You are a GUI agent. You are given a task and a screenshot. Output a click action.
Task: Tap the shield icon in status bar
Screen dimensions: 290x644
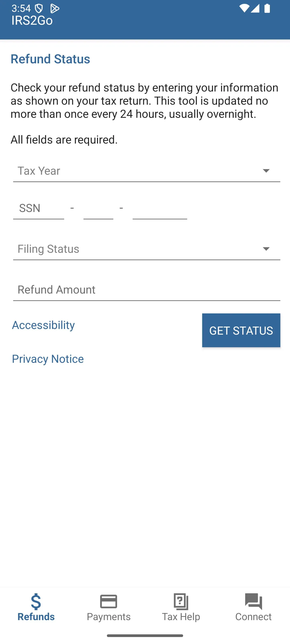[x=39, y=9]
